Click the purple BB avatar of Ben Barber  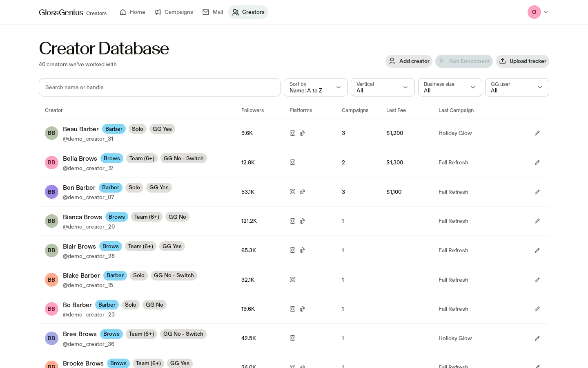51,192
